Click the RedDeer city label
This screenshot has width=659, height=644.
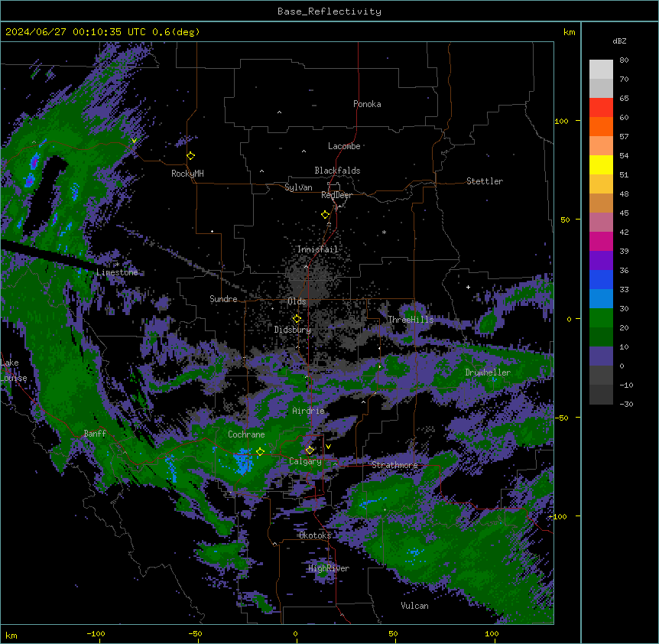(x=337, y=195)
